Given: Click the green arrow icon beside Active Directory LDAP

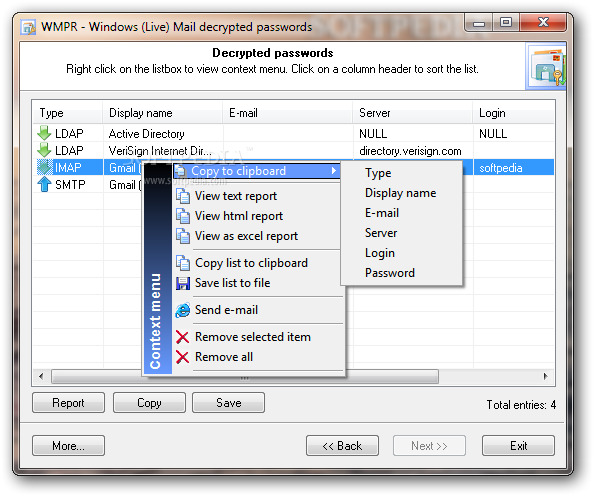Looking at the screenshot, I should pyautogui.click(x=44, y=133).
